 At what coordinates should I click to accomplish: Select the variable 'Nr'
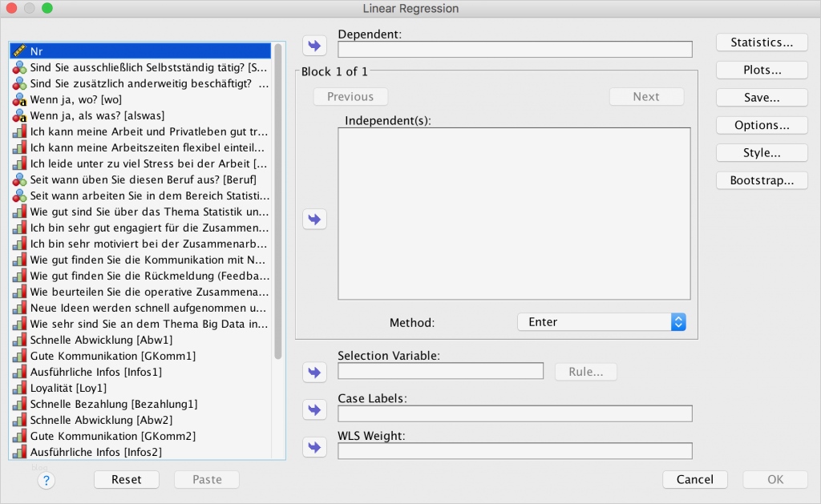point(140,50)
